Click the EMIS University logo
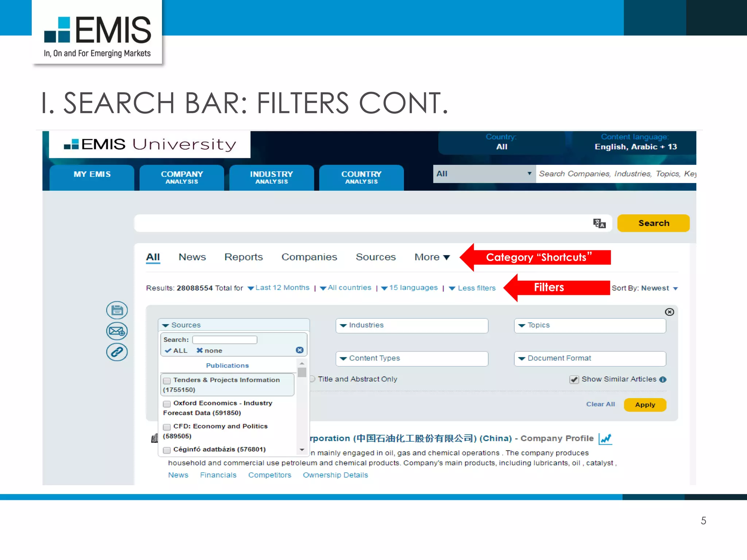 150,144
